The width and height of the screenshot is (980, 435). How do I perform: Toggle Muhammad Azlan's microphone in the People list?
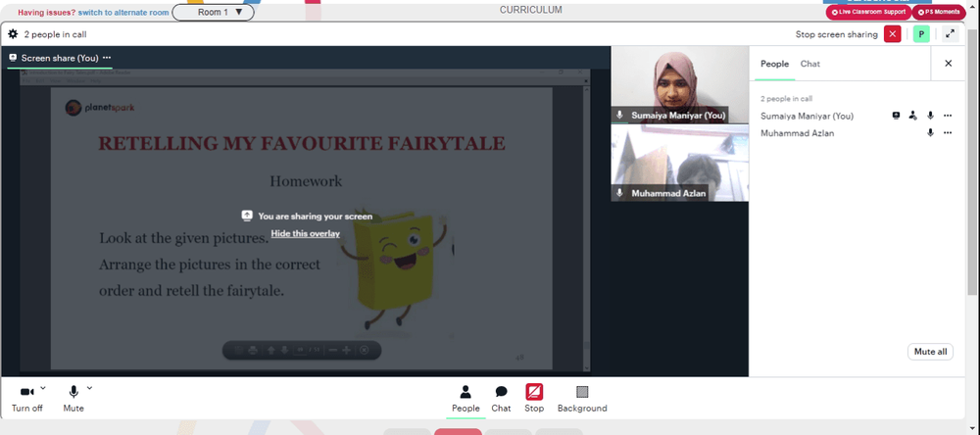point(930,132)
